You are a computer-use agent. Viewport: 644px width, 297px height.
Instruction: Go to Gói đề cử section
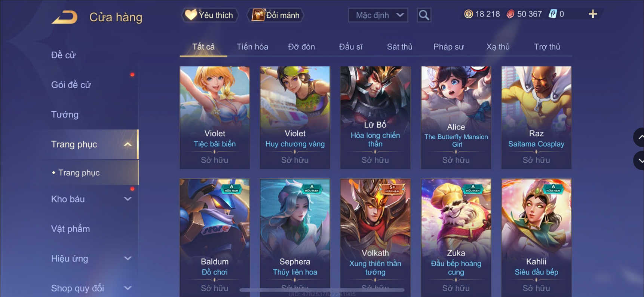(71, 85)
